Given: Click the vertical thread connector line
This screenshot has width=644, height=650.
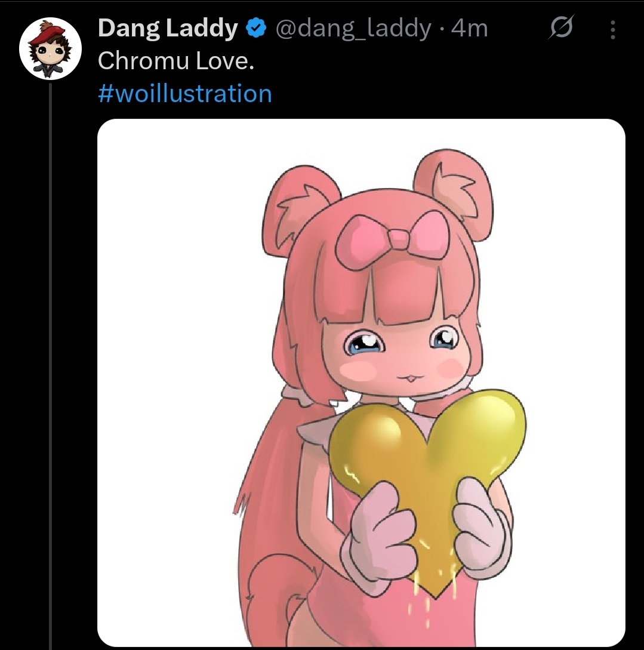Looking at the screenshot, I should click(50, 366).
